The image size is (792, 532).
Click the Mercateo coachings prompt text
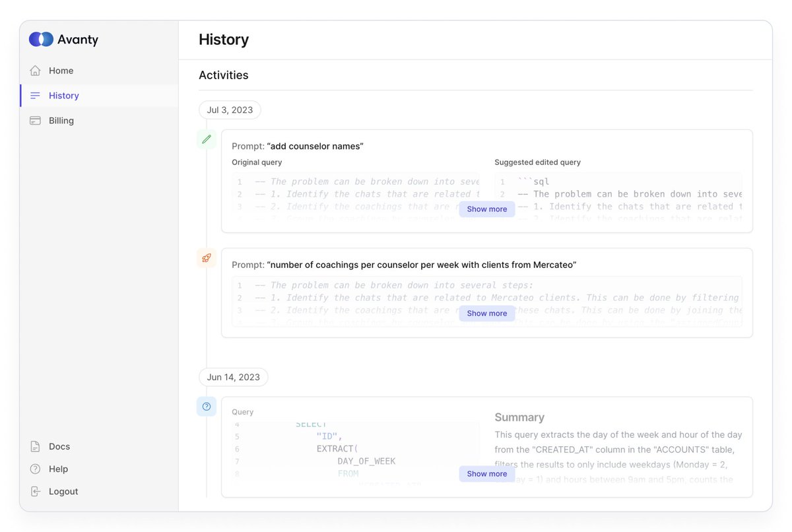click(422, 265)
